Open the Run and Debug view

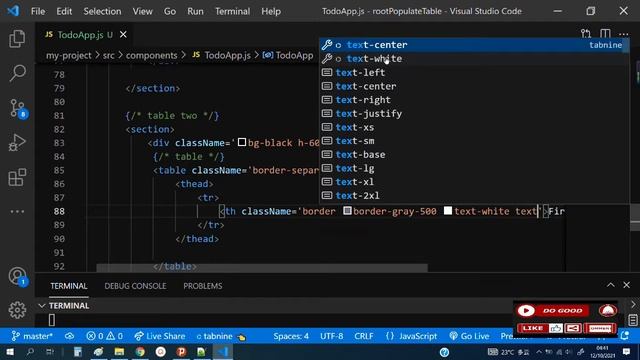point(17,143)
